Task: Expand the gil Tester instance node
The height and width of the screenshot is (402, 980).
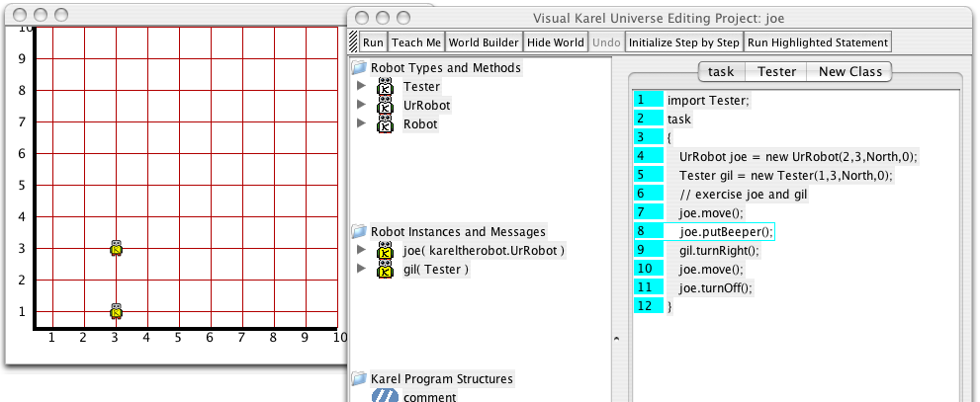Action: (x=363, y=270)
